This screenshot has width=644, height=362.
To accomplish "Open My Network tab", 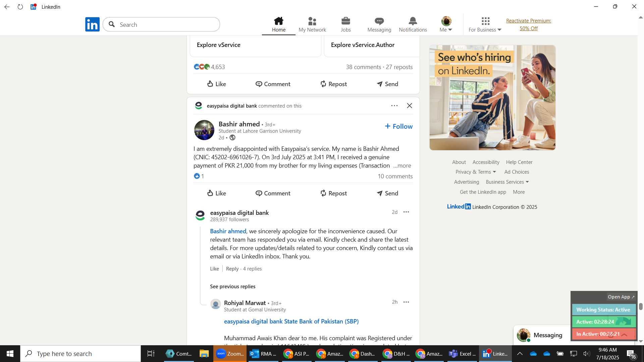I will click(312, 24).
